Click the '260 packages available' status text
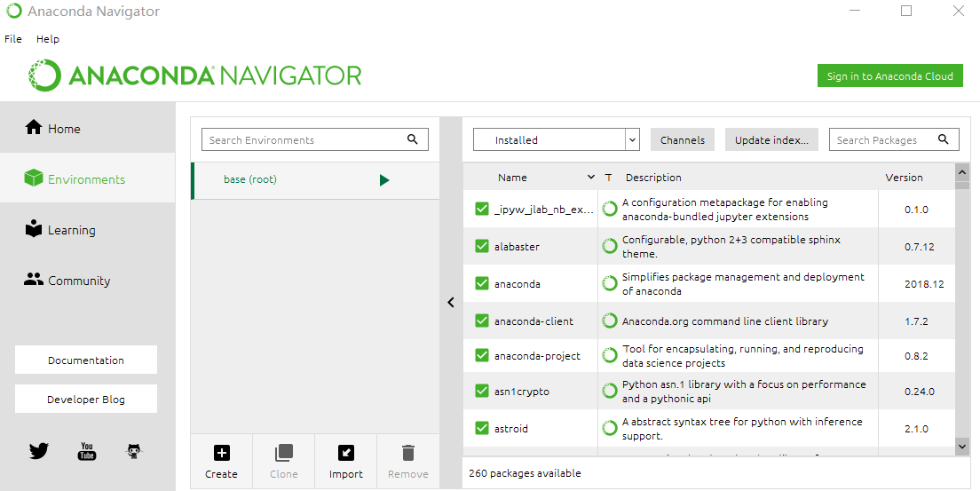 click(525, 473)
